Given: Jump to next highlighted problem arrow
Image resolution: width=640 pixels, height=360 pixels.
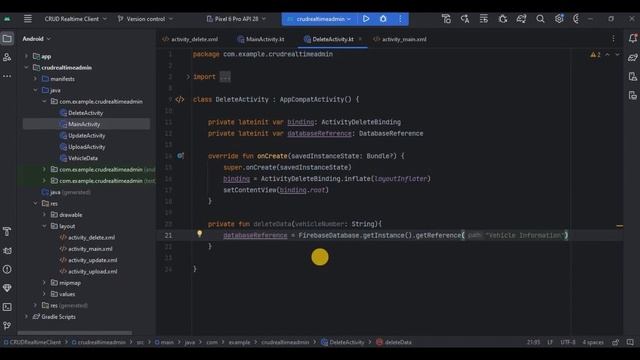Looking at the screenshot, I should (x=617, y=55).
